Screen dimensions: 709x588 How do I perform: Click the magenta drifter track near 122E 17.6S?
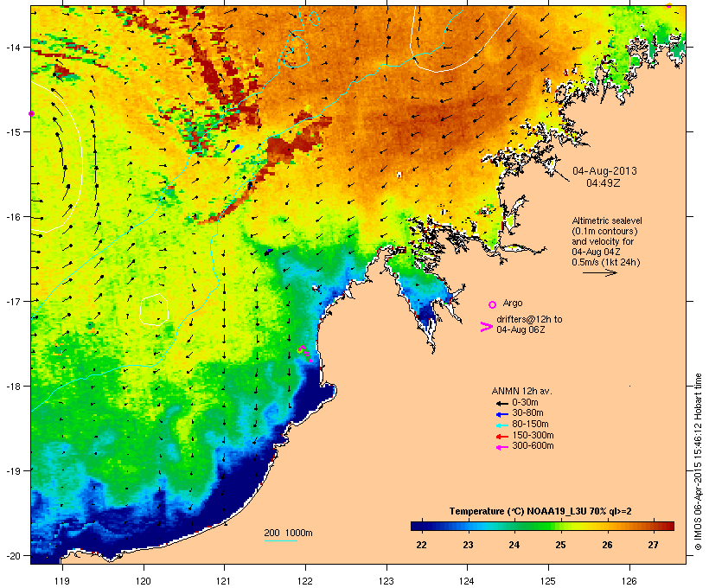click(x=304, y=352)
